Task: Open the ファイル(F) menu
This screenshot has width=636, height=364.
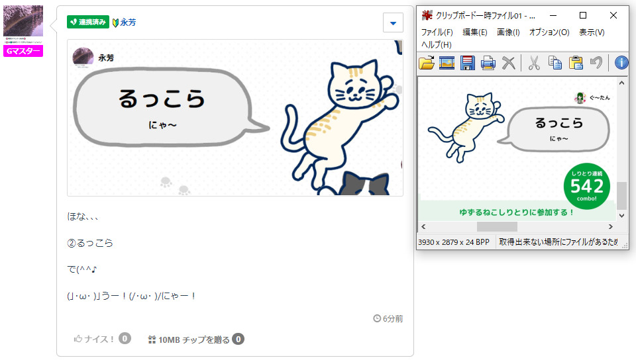Action: click(437, 32)
